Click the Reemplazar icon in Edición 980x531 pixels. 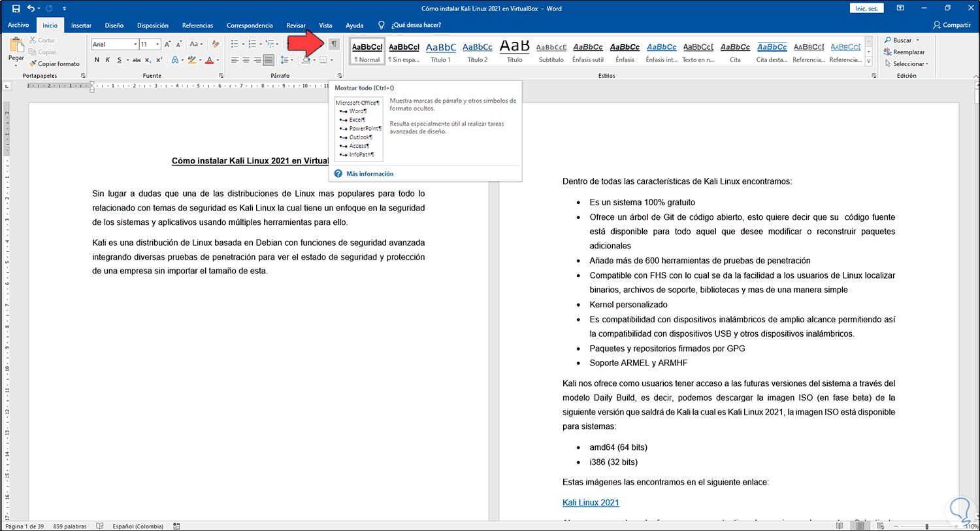(887, 52)
